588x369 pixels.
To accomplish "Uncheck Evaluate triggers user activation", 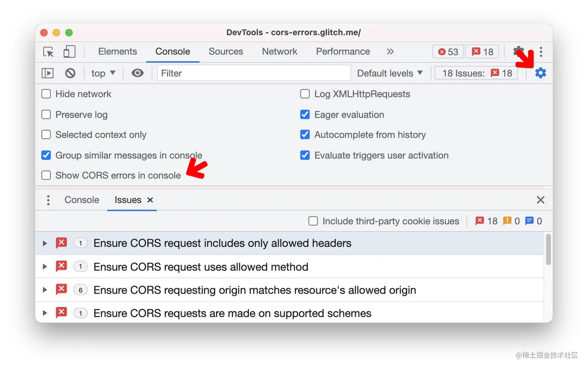I will coord(305,155).
